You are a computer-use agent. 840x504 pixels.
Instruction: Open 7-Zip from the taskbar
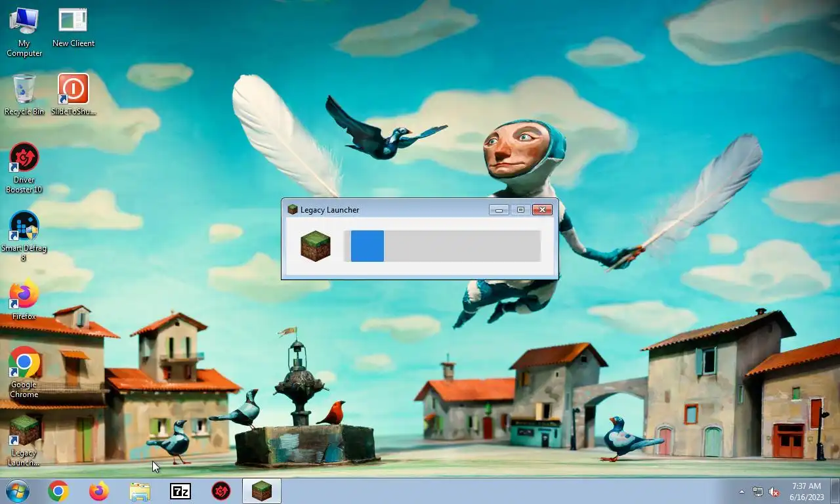tap(180, 491)
